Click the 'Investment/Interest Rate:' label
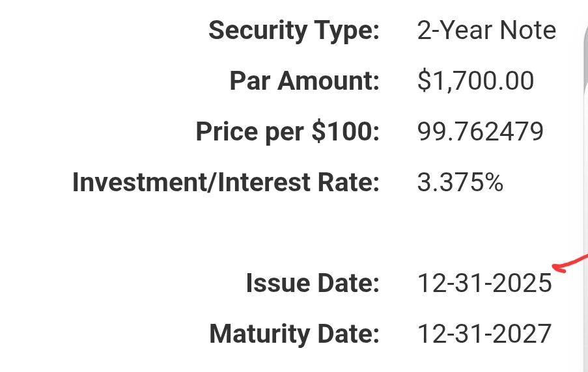The width and height of the screenshot is (588, 372). 225,183
